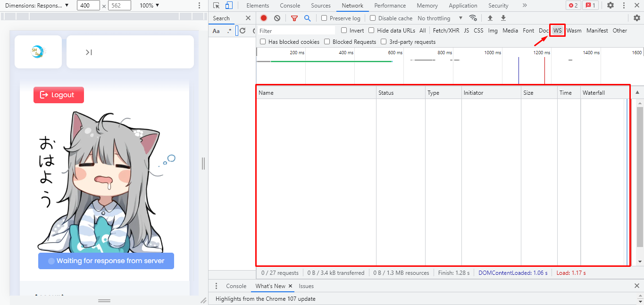Click the network Filter text field

[296, 31]
